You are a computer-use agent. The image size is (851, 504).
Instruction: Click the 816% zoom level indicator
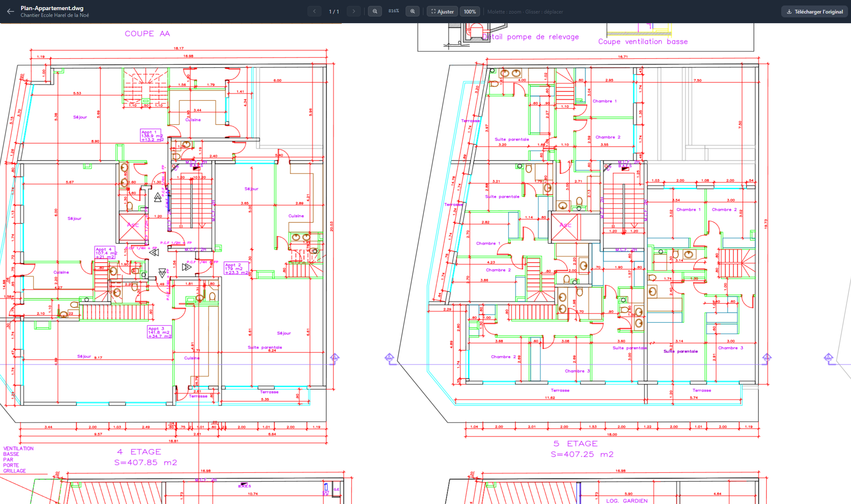tap(393, 11)
